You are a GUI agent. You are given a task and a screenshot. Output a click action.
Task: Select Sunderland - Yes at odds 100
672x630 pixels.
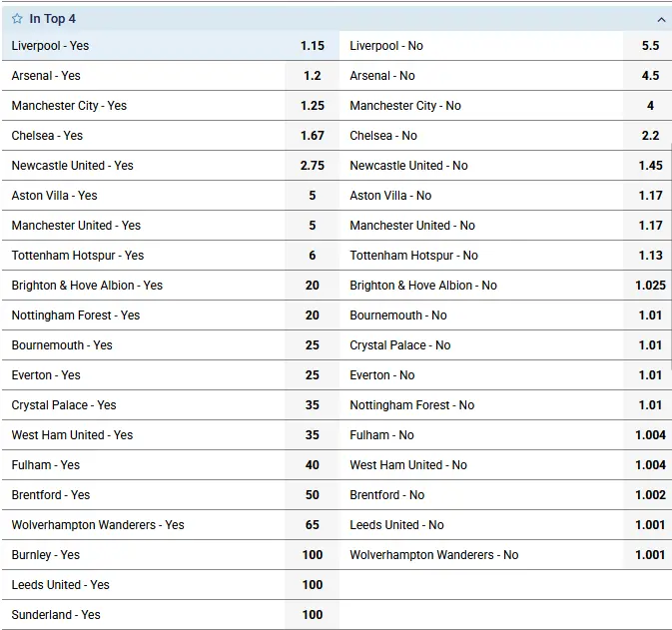coord(169,615)
